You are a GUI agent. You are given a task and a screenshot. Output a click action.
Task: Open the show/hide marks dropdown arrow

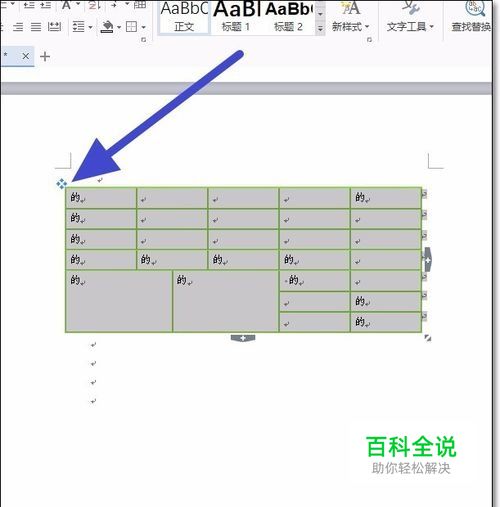(x=127, y=4)
